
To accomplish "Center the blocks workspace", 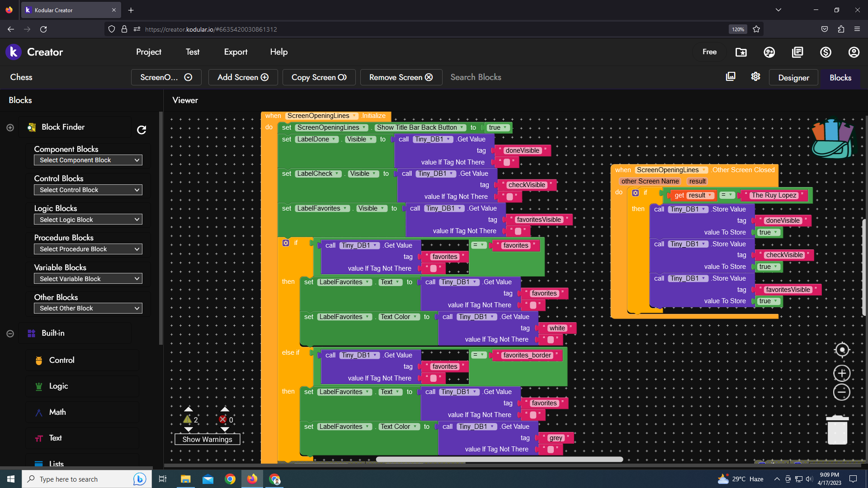I will [842, 350].
